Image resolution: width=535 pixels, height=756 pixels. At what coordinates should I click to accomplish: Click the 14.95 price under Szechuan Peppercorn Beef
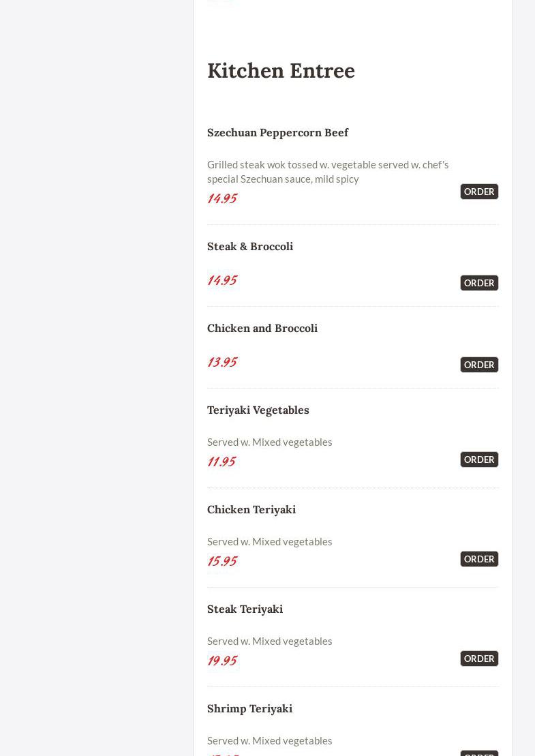pyautogui.click(x=222, y=198)
